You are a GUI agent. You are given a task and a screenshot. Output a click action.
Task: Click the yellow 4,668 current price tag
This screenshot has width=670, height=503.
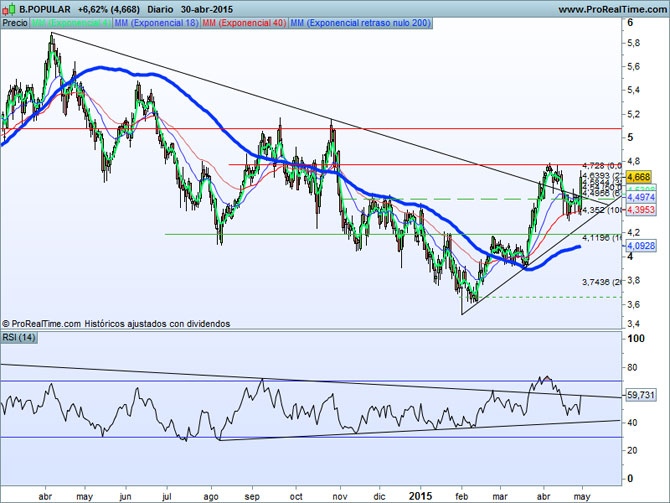tap(638, 176)
